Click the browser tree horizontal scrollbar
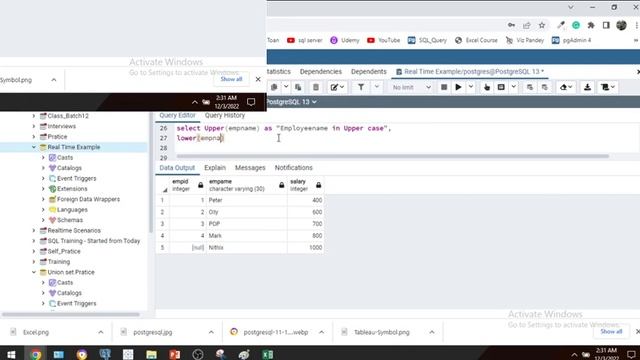 click(x=71, y=314)
